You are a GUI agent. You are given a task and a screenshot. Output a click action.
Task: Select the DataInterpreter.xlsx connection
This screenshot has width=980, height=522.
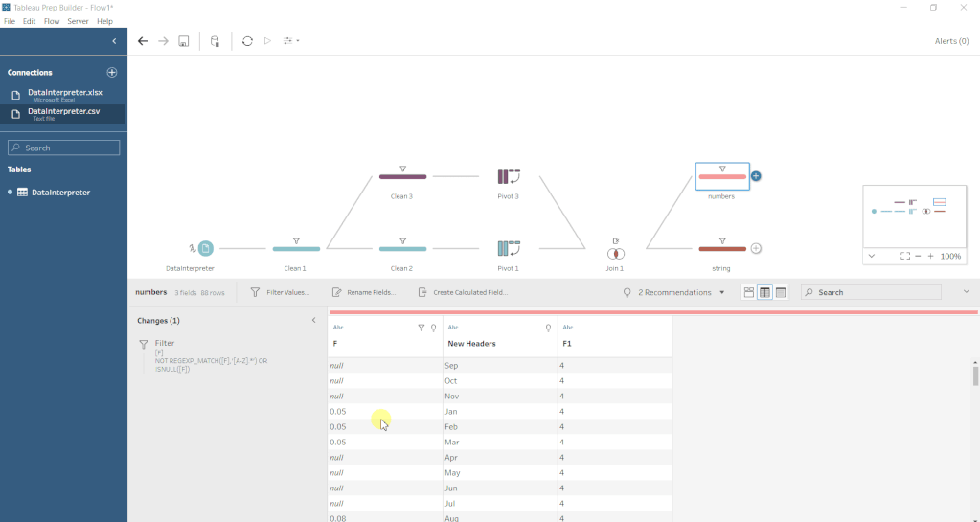[63, 95]
